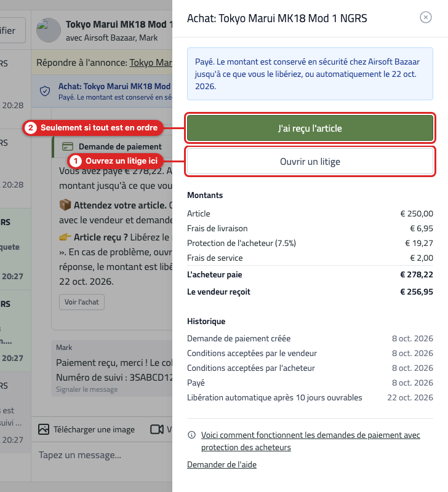Click the package emoji beside Attendez votre article
Image resolution: width=448 pixels, height=492 pixels.
65,205
